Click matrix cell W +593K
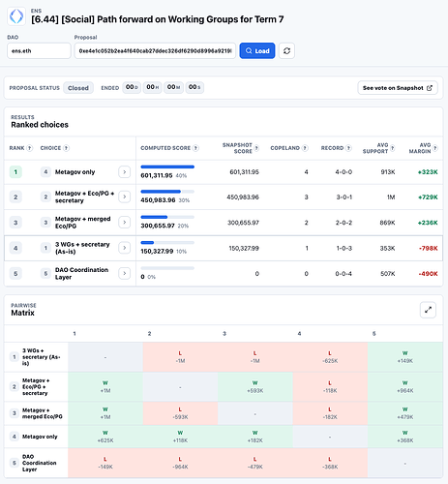This screenshot has width=448, height=484. point(255,387)
